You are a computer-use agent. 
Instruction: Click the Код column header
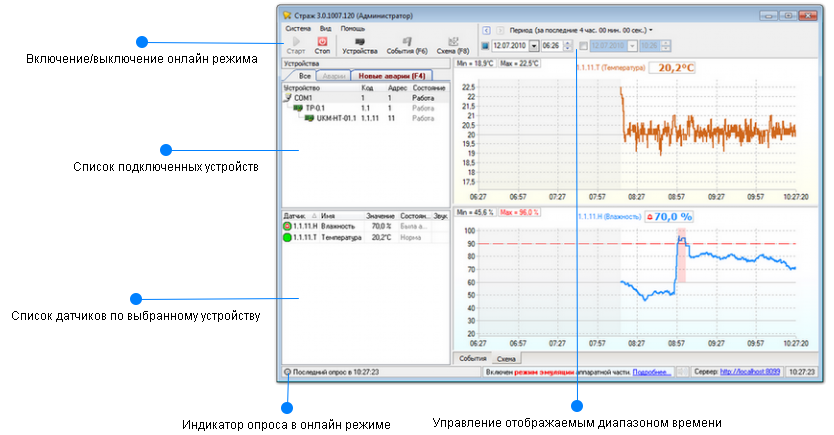[373, 88]
